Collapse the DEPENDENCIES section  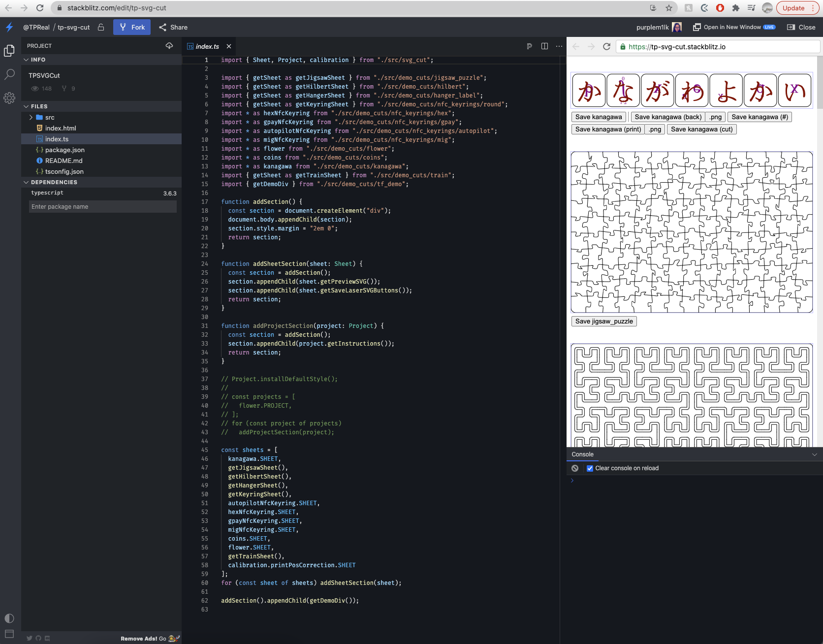[26, 182]
